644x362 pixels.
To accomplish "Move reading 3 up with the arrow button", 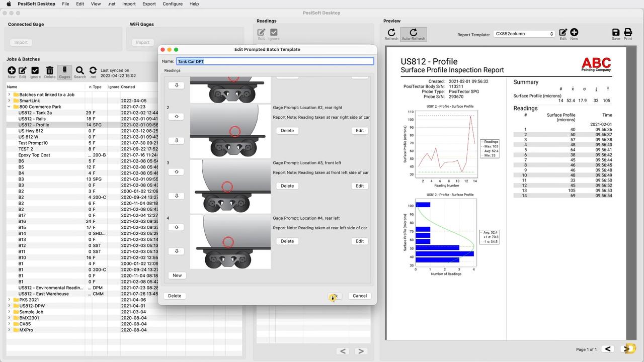I will (x=177, y=172).
